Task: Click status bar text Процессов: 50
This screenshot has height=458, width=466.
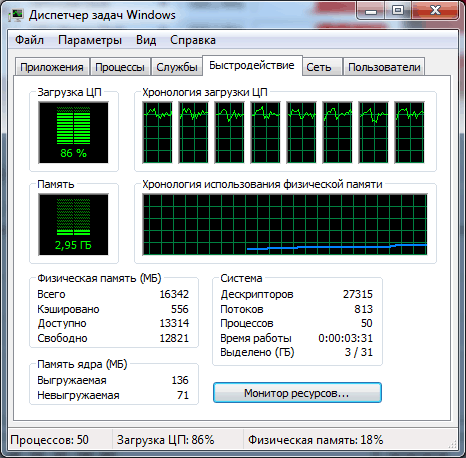Action: 50,440
